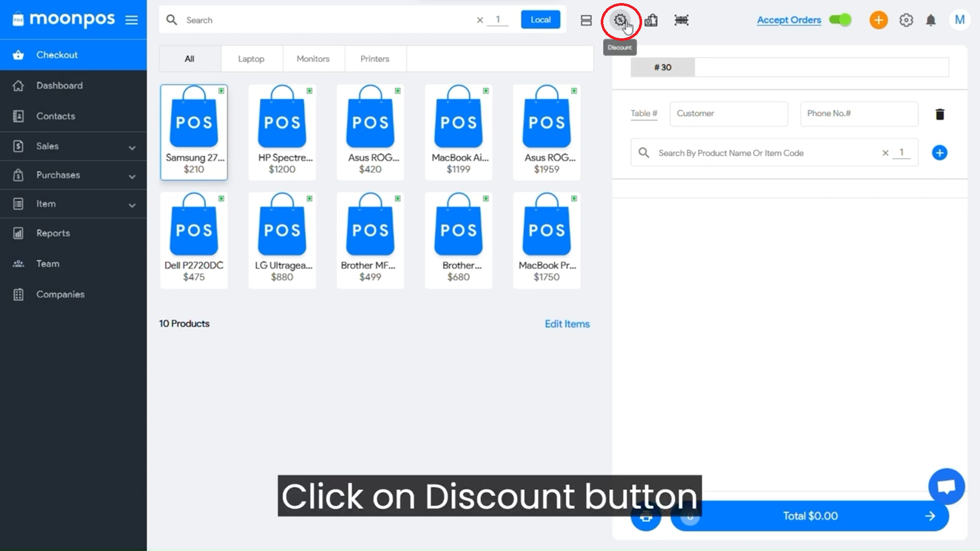Click the 10 Products count text
Screen dimensions: 980x551
tap(184, 323)
